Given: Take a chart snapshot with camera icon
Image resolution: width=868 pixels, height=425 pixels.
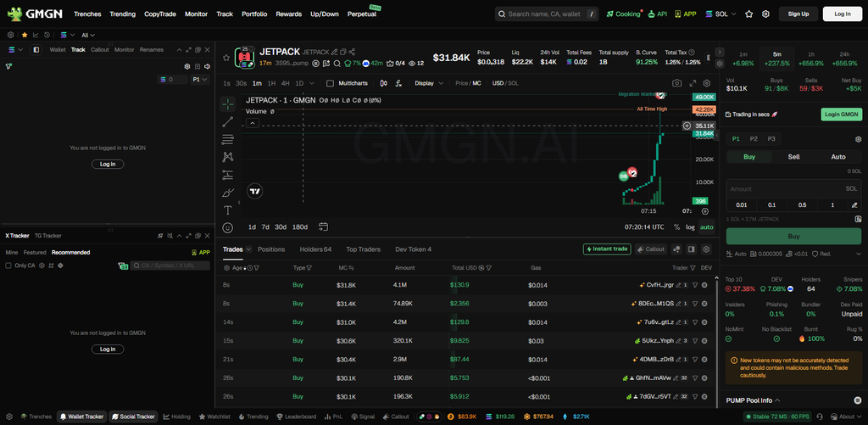Looking at the screenshot, I should (677, 83).
